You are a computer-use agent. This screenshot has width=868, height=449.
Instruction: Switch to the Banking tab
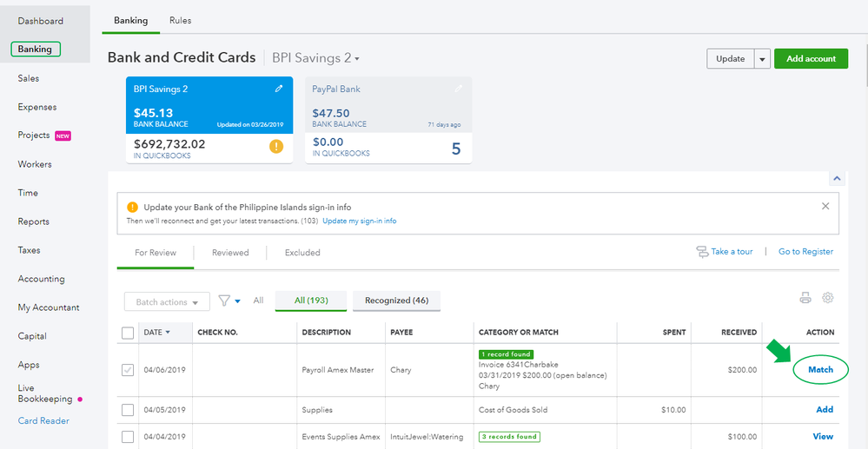coord(130,21)
